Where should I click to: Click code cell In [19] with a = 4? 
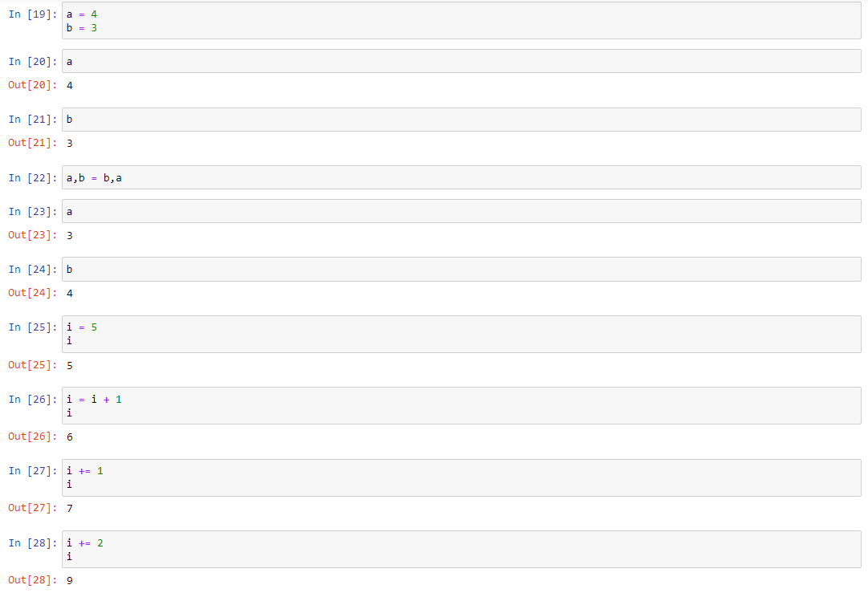click(x=461, y=21)
